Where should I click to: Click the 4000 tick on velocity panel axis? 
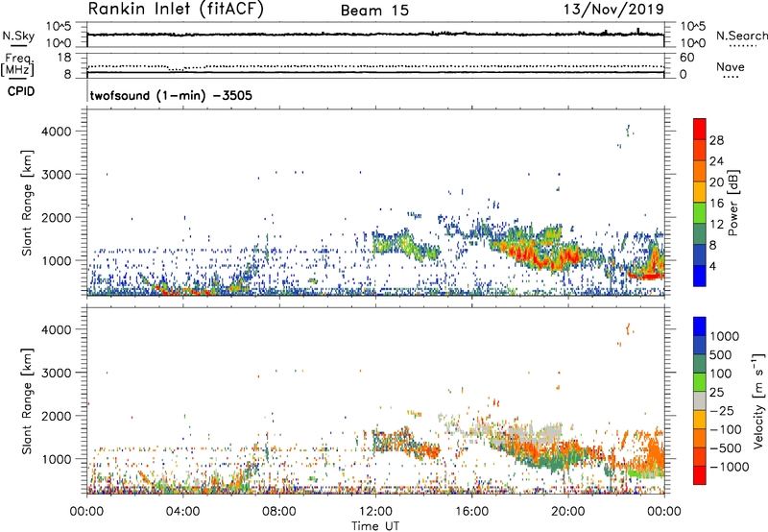tap(56, 329)
